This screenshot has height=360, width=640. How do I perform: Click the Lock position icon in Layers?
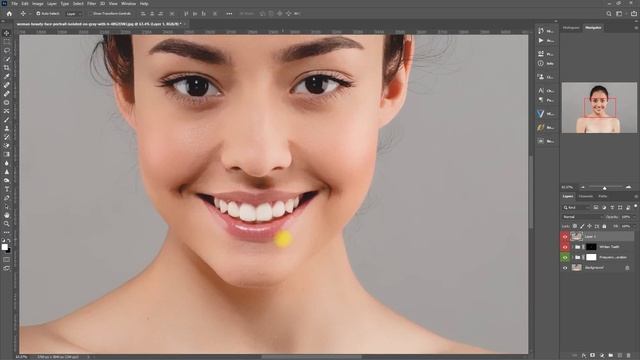589,226
